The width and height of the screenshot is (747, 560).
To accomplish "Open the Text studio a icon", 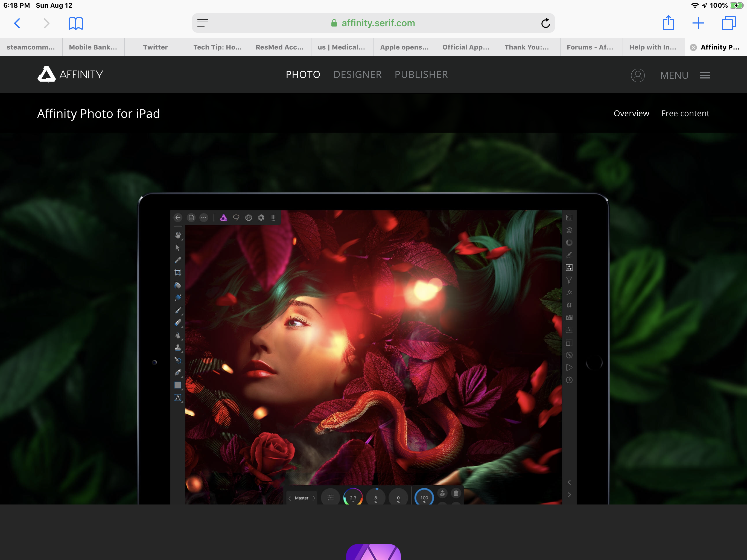I will [569, 305].
